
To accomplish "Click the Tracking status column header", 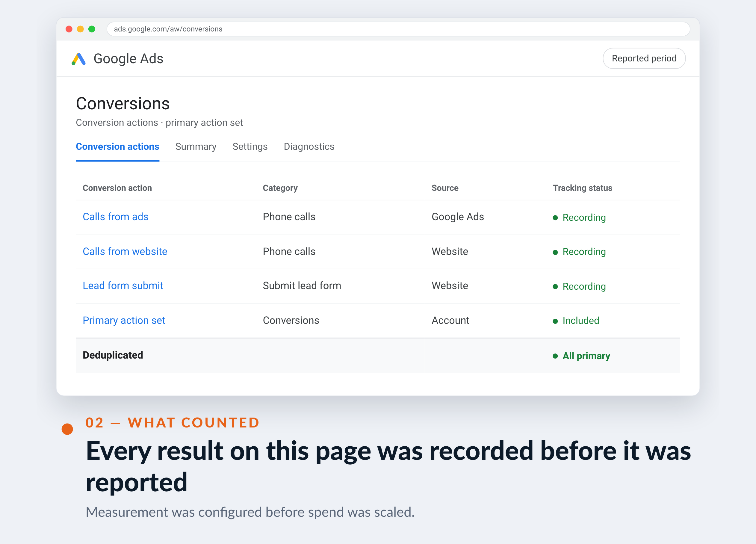I will (x=582, y=188).
